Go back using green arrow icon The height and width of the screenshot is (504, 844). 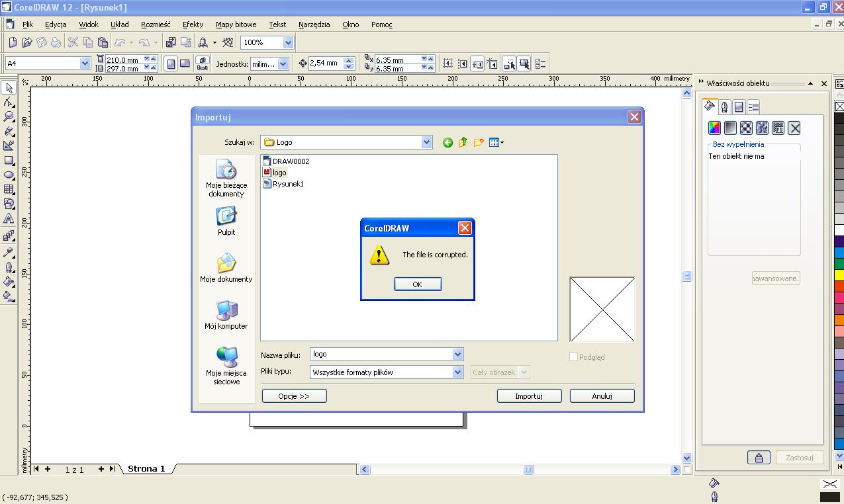coord(447,142)
